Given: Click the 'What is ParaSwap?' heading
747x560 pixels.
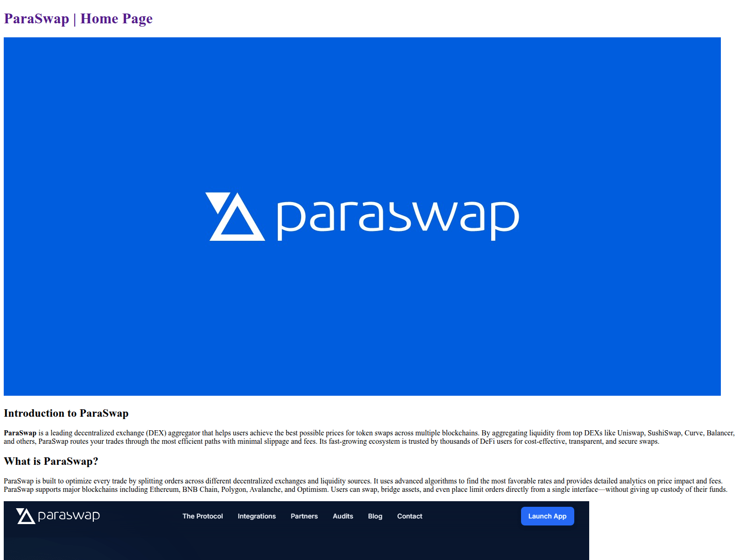Looking at the screenshot, I should point(51,461).
